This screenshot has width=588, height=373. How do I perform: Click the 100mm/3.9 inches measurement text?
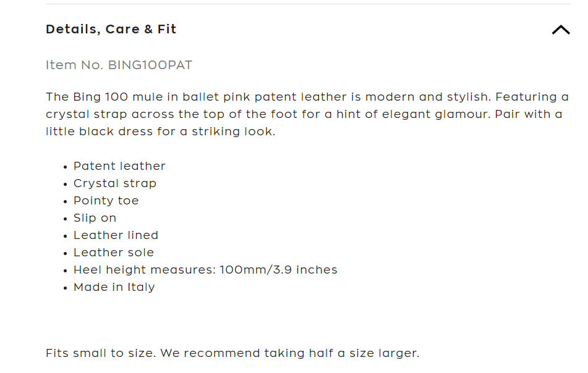pos(278,270)
